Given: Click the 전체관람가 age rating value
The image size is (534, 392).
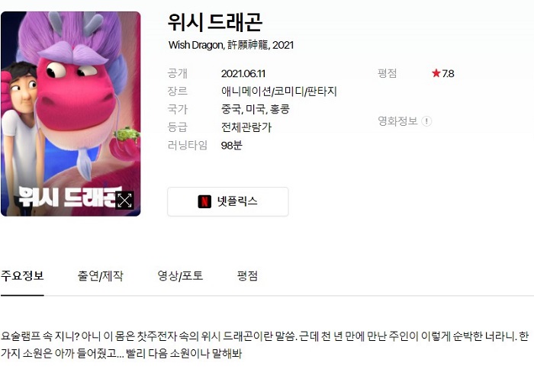Looking at the screenshot, I should 246,127.
